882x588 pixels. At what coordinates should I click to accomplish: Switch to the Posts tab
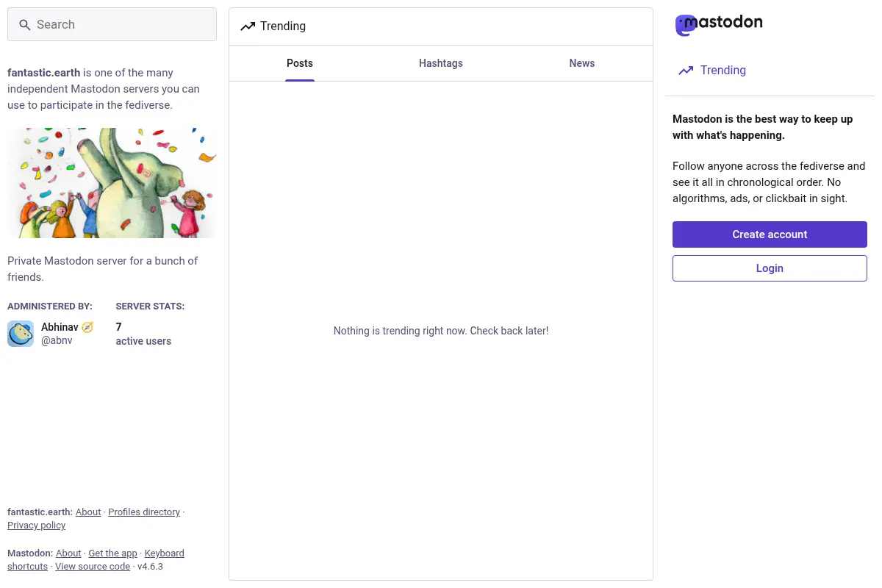[x=300, y=63]
